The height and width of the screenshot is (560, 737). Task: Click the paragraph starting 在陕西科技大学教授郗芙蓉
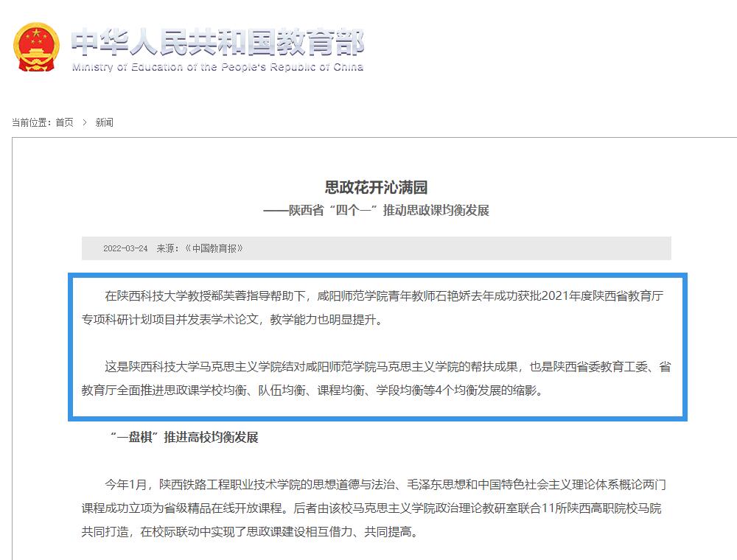[x=373, y=308]
